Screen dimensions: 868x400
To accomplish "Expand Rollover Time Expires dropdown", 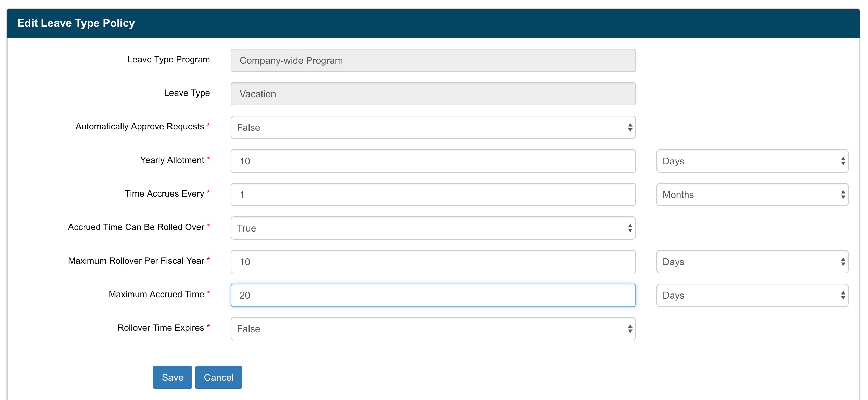I will (x=433, y=329).
